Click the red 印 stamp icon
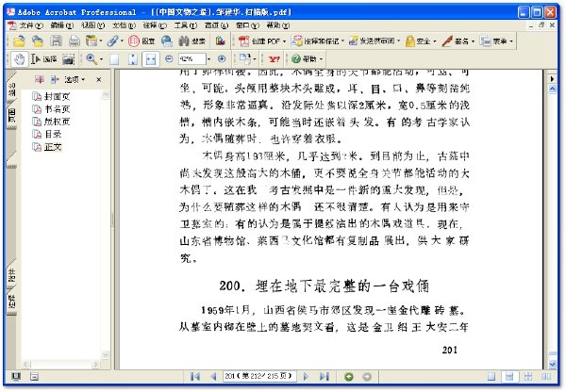Viewport: 566px width, 392px height. click(x=134, y=41)
